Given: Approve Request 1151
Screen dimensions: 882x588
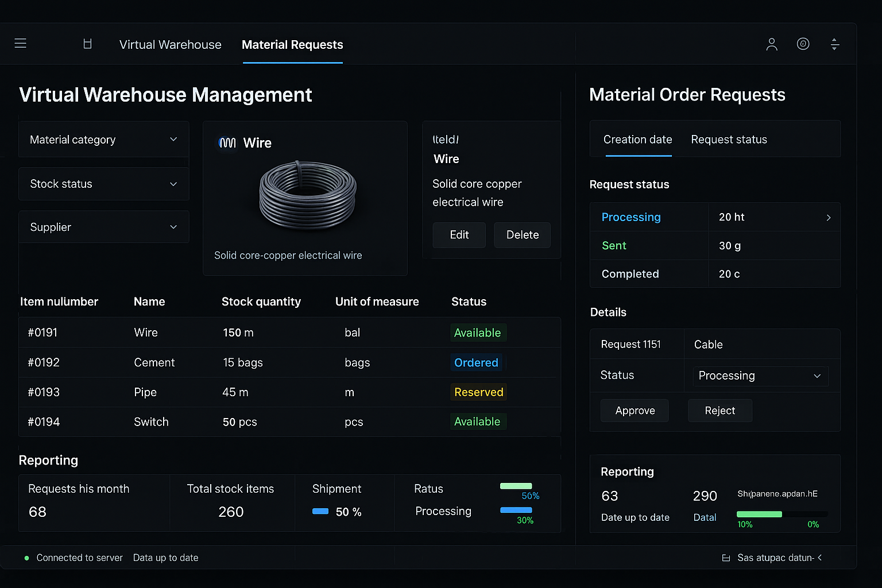Looking at the screenshot, I should coord(635,411).
